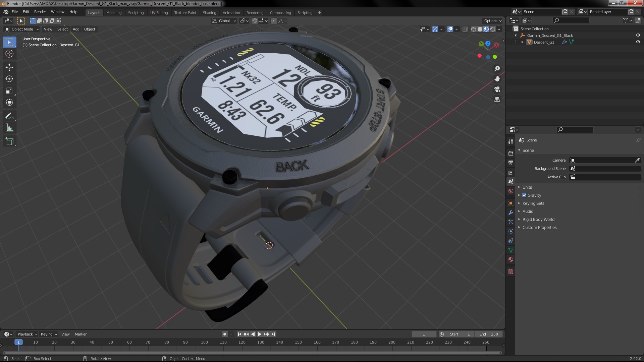Screen dimensions: 644x362
Task: Click the Options button in the viewport header
Action: click(492, 21)
